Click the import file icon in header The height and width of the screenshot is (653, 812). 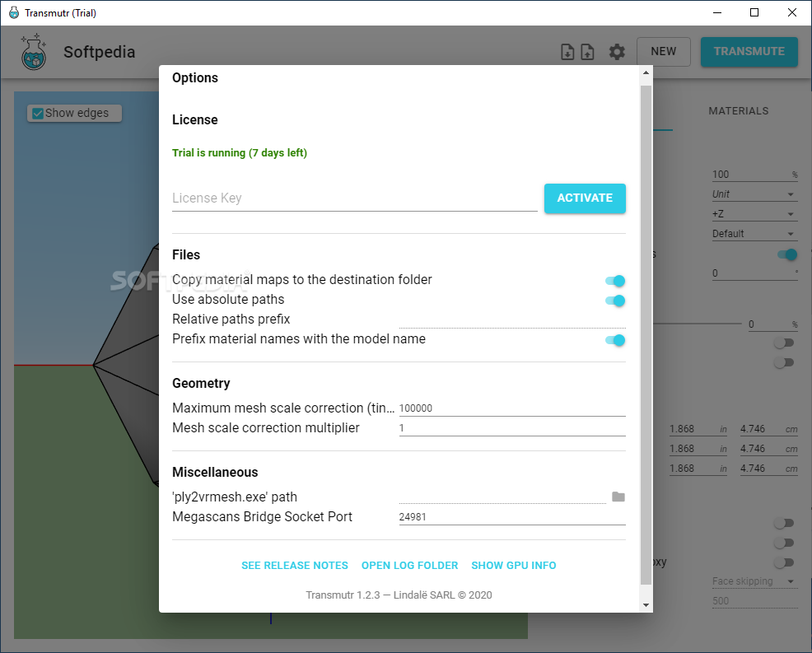coord(567,52)
